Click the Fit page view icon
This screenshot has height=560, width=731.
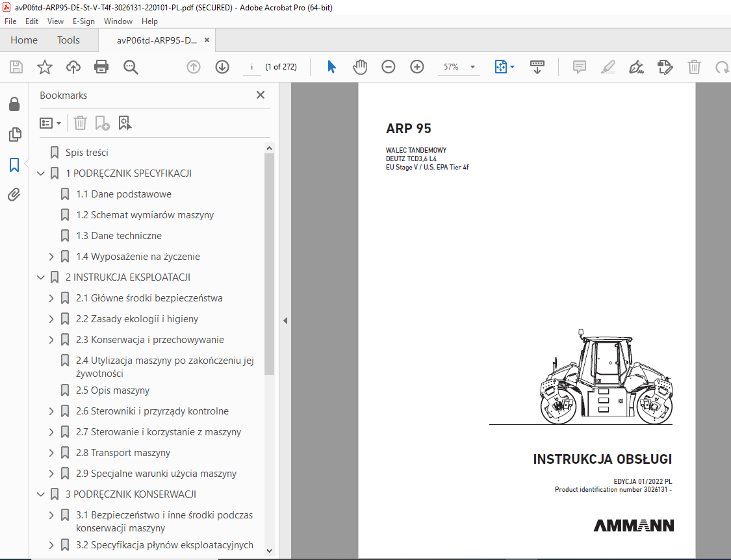pos(500,67)
